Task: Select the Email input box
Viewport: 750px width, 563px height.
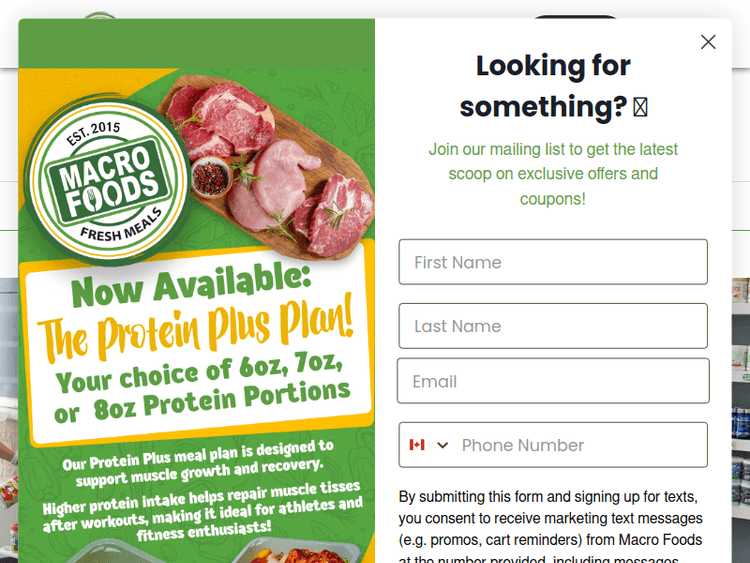Action: 553,381
